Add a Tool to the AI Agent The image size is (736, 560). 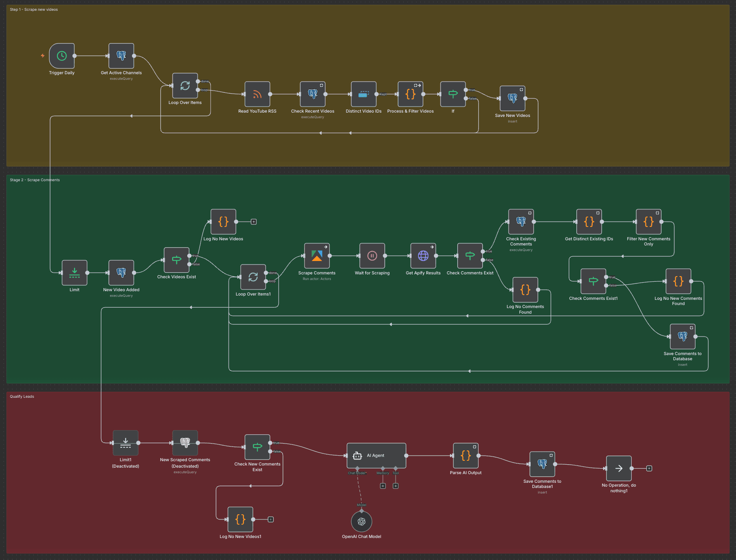click(395, 485)
